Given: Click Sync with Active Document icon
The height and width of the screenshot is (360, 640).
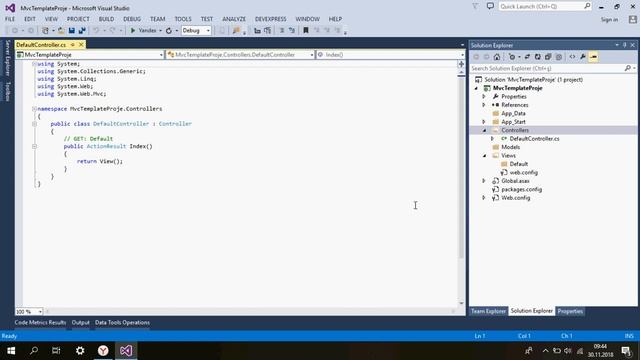Looking at the screenshot, I should coord(527,57).
